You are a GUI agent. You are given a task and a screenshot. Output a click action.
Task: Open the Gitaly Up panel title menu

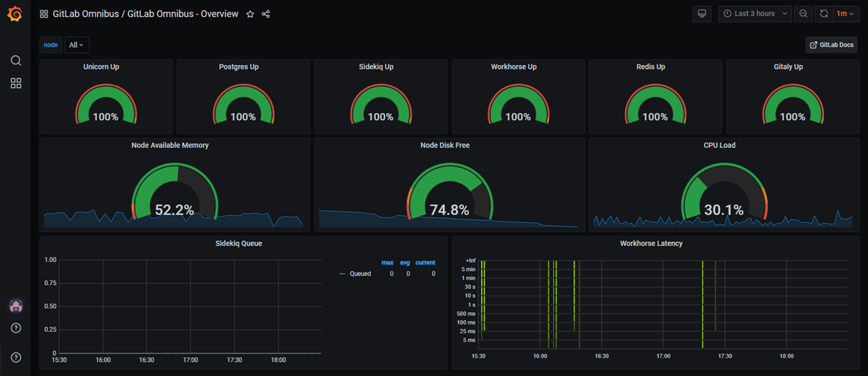[789, 67]
